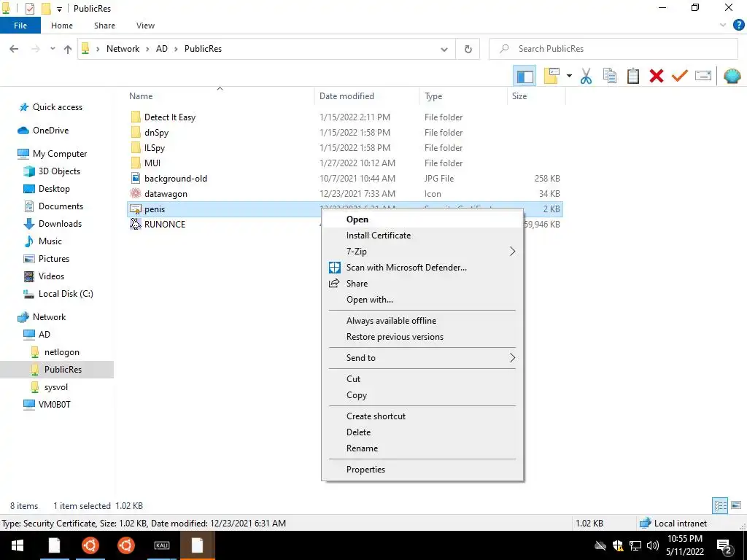The height and width of the screenshot is (560, 747).
Task: Open the address bar history dropdown
Action: (x=444, y=49)
